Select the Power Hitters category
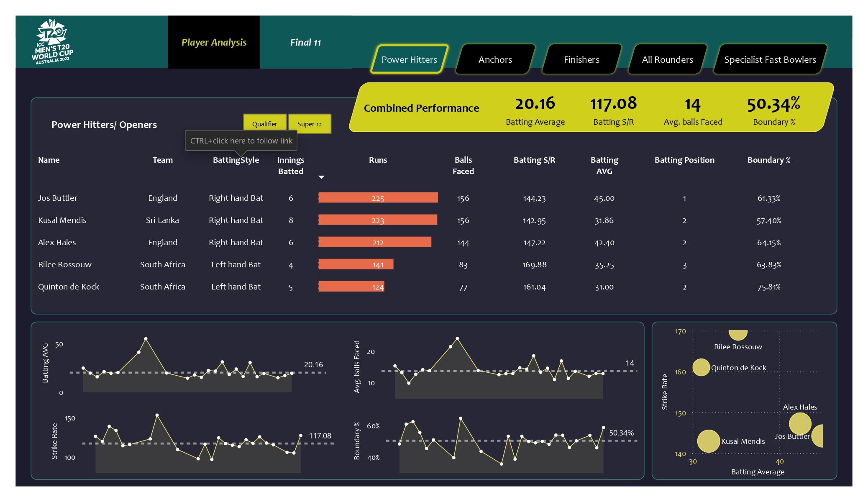This screenshot has height=502, width=868. [x=409, y=59]
